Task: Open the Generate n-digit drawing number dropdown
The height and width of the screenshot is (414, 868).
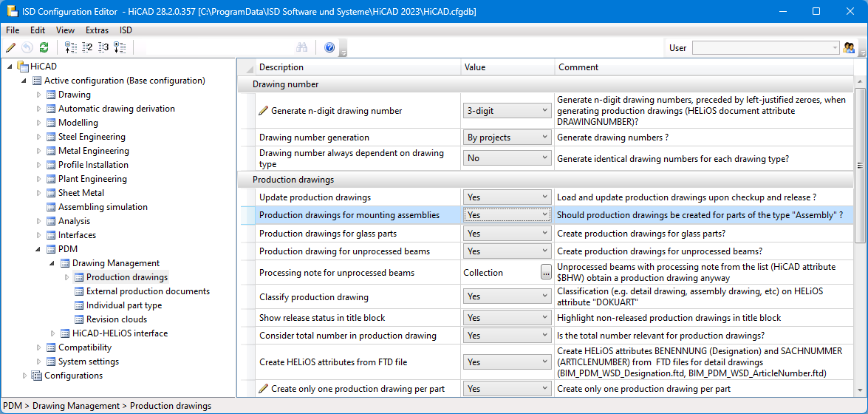Action: coord(507,111)
